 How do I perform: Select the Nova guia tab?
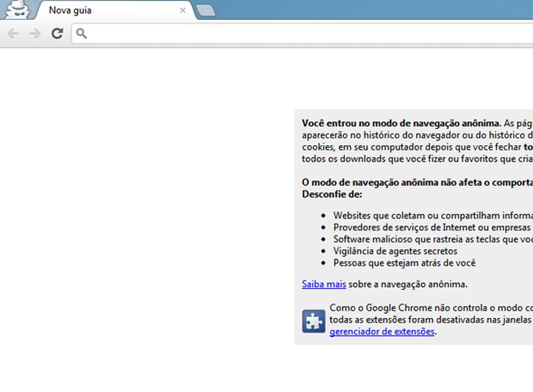click(x=115, y=10)
